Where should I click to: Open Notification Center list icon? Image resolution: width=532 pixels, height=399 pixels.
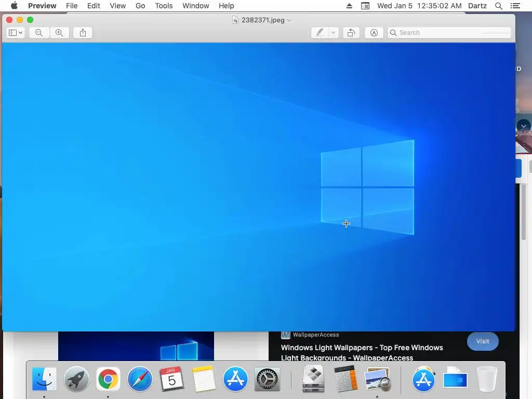click(515, 6)
